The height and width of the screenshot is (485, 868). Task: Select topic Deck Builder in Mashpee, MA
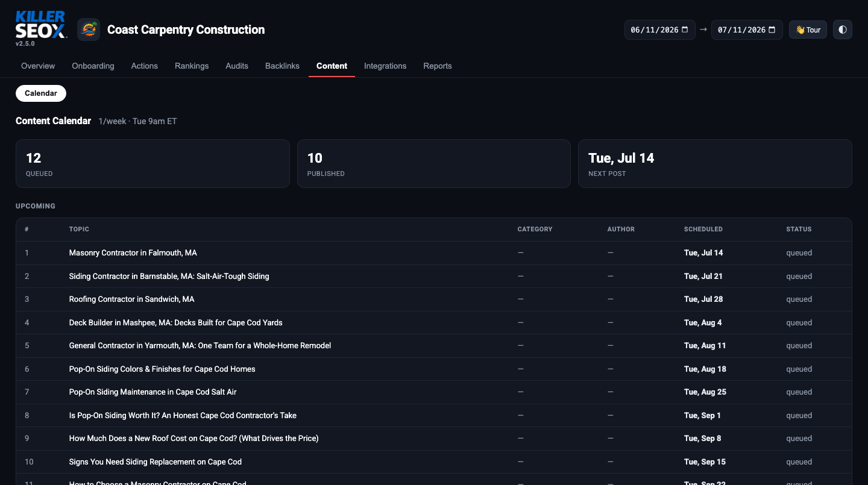[x=176, y=323]
